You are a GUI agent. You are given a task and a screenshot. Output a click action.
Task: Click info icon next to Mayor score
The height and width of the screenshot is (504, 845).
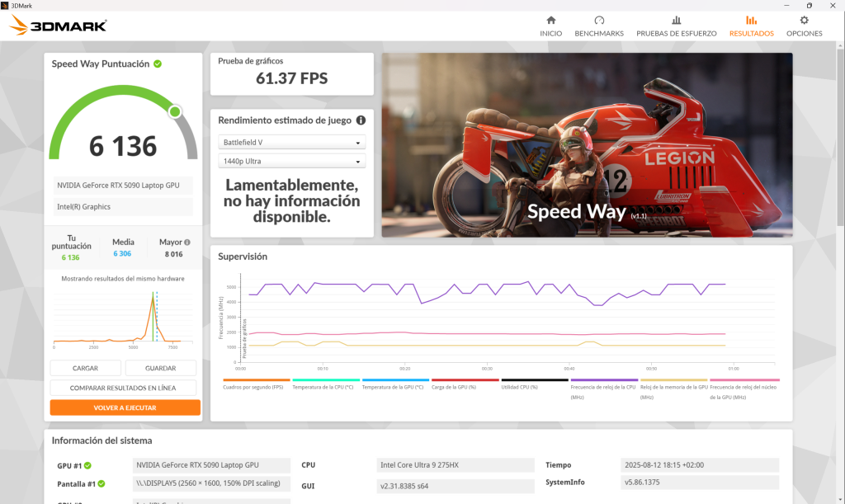pos(187,243)
